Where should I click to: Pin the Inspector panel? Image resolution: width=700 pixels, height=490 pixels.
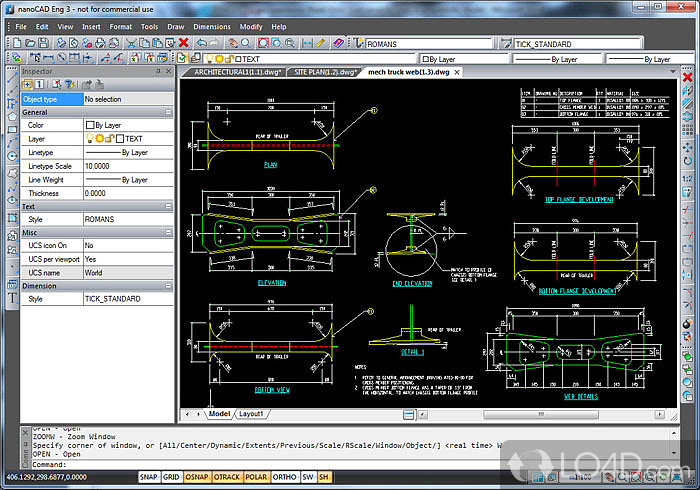pos(158,71)
